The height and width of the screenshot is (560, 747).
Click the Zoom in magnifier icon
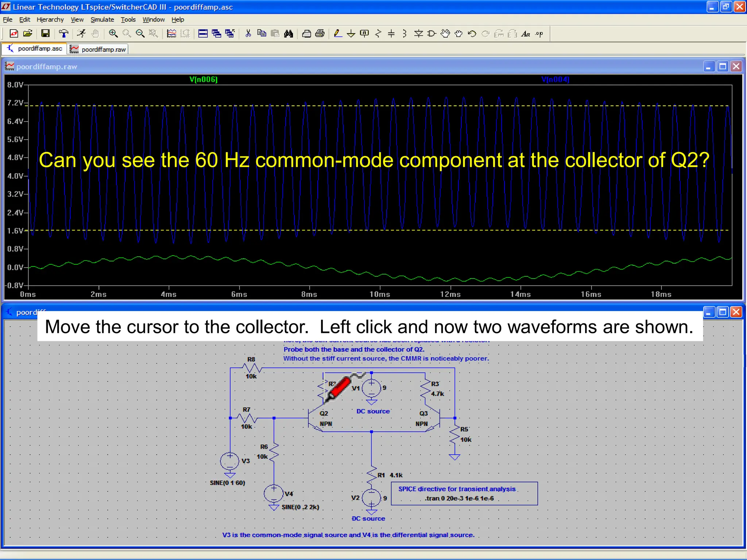113,34
